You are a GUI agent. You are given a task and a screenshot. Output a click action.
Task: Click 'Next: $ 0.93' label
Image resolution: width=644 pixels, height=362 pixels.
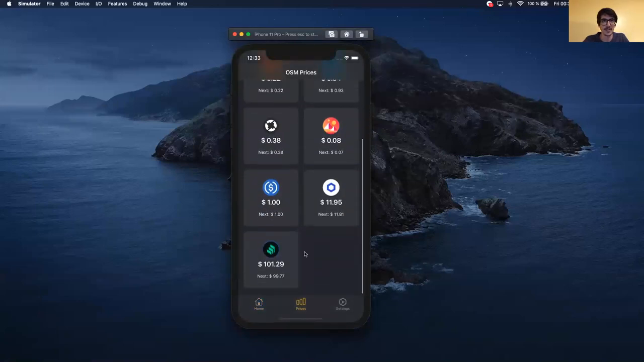tap(331, 90)
